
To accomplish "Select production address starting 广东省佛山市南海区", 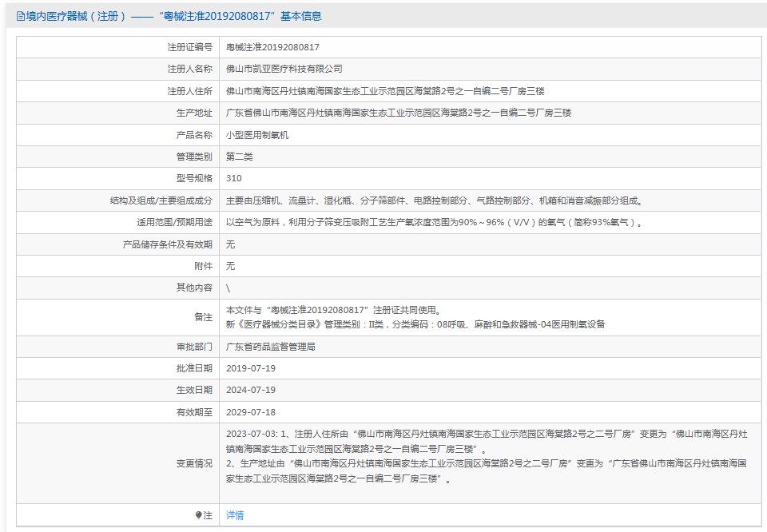I will tap(399, 113).
